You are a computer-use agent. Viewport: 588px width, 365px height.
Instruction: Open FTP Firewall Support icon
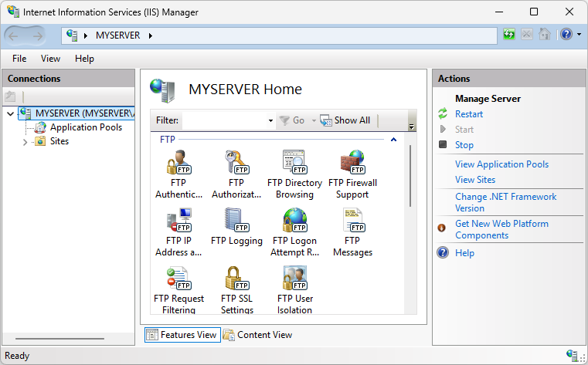click(352, 164)
